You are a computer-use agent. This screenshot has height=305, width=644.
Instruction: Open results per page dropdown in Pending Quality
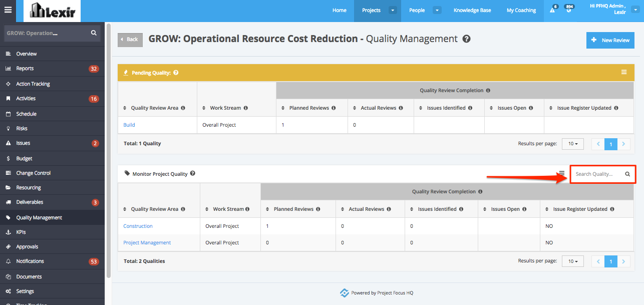pos(573,144)
